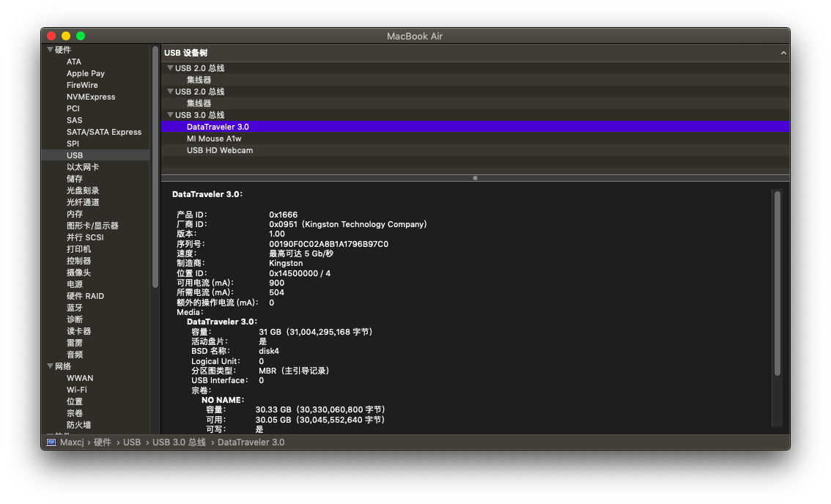Image resolution: width=831 pixels, height=504 pixels.
Task: Open 硬件 RAID in the sidebar
Action: click(x=85, y=296)
